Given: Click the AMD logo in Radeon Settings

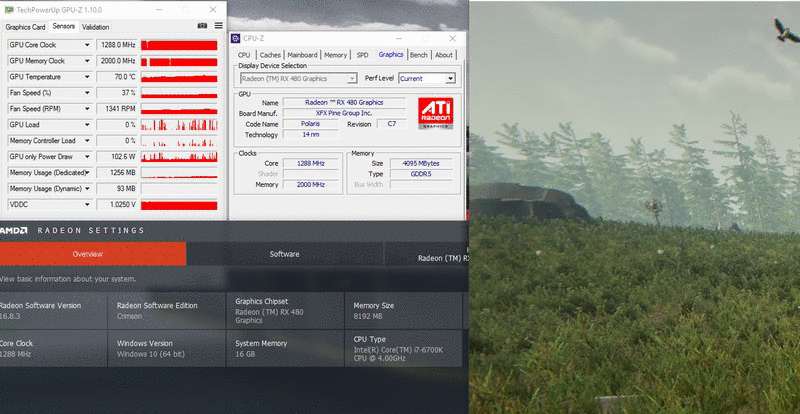Looking at the screenshot, I should pos(14,231).
